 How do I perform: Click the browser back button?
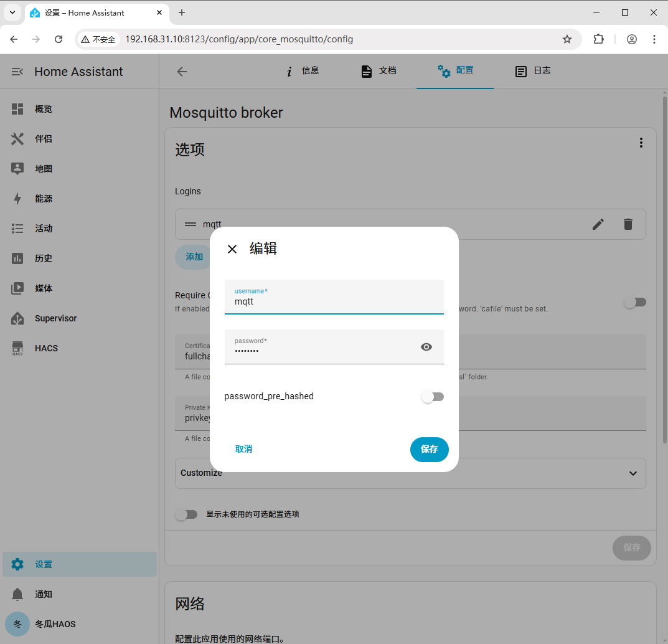click(x=14, y=39)
